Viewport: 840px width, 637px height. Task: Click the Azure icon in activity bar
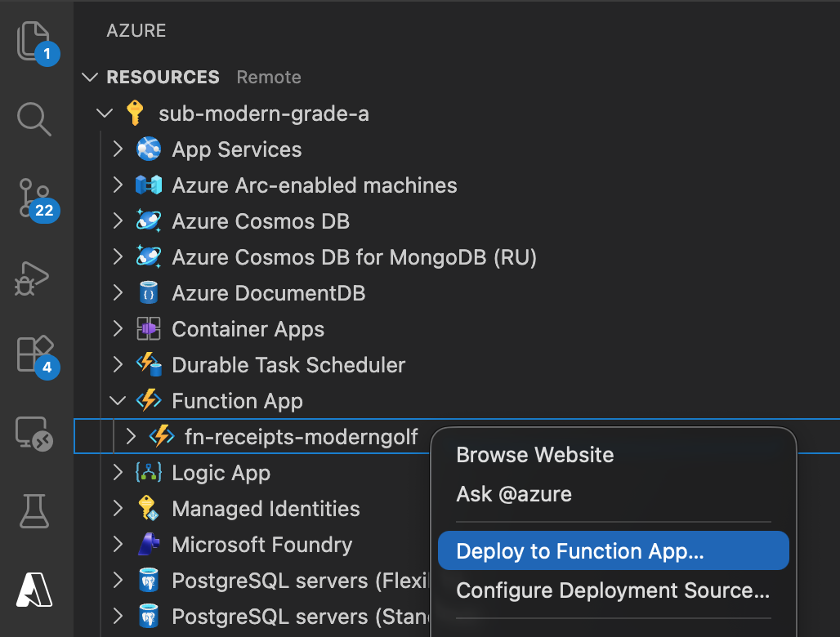(35, 588)
